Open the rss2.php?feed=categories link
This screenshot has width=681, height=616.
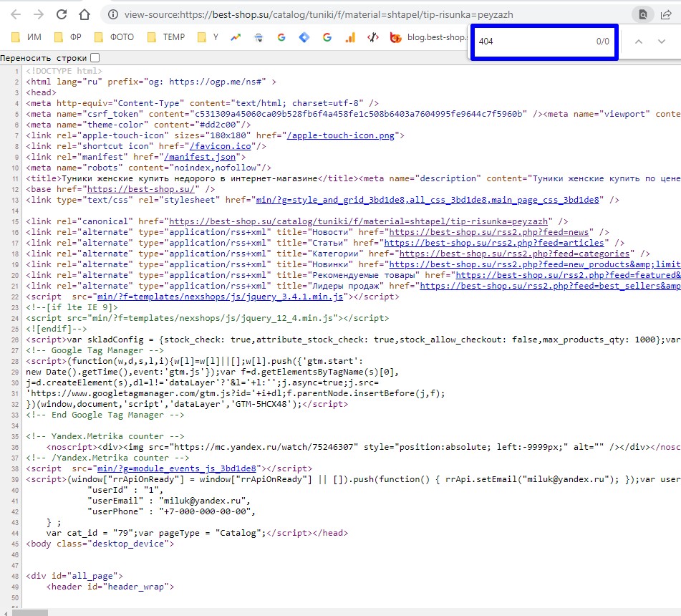coord(514,254)
